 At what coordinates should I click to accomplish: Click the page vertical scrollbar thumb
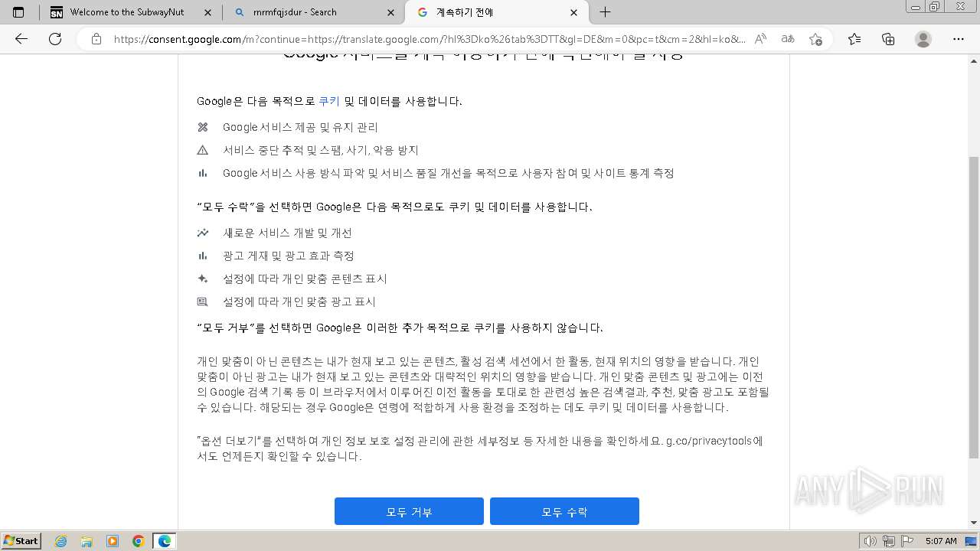pos(974,306)
